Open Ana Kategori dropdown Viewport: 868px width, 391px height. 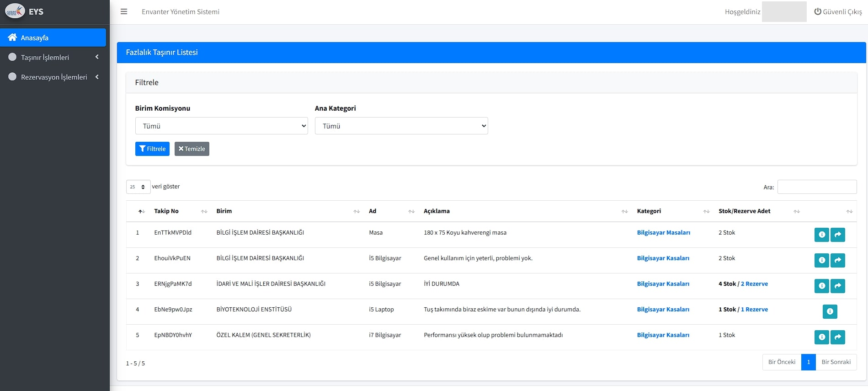pos(401,126)
